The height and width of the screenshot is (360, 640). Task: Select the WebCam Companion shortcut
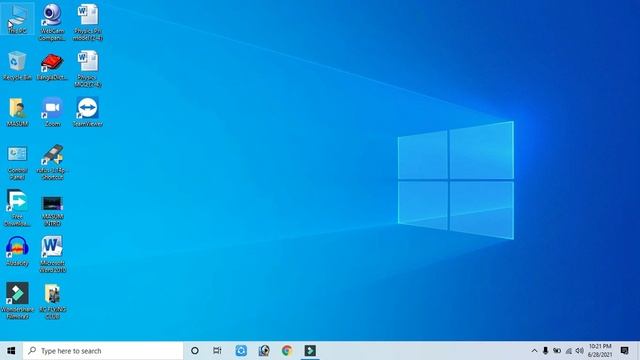(52, 22)
